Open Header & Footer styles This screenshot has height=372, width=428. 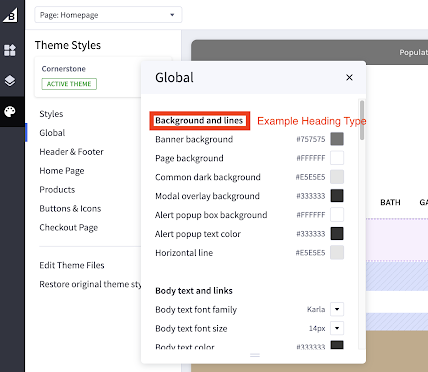point(71,152)
